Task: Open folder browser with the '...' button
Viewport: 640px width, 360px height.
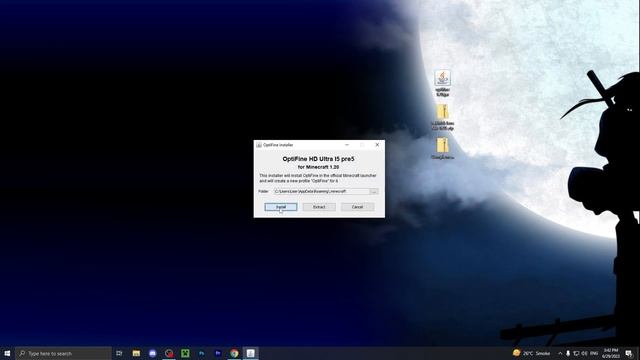Action: point(373,191)
